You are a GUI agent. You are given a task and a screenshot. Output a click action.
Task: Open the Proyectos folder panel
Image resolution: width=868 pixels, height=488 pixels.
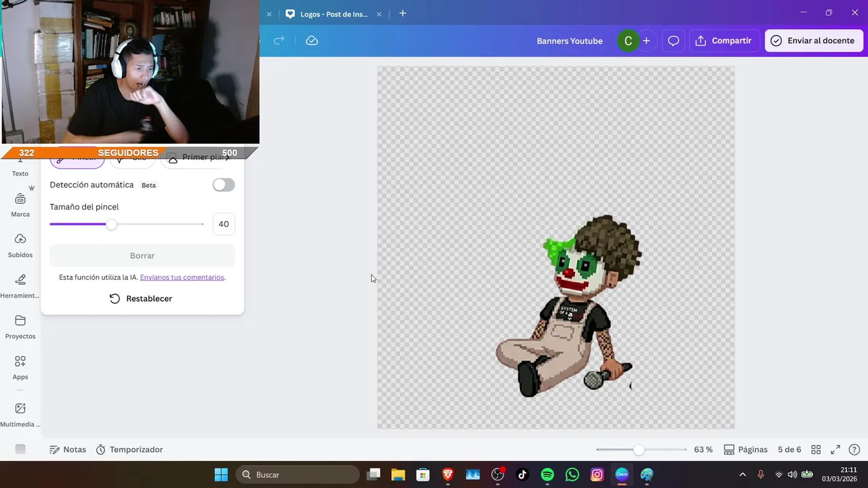point(20,327)
